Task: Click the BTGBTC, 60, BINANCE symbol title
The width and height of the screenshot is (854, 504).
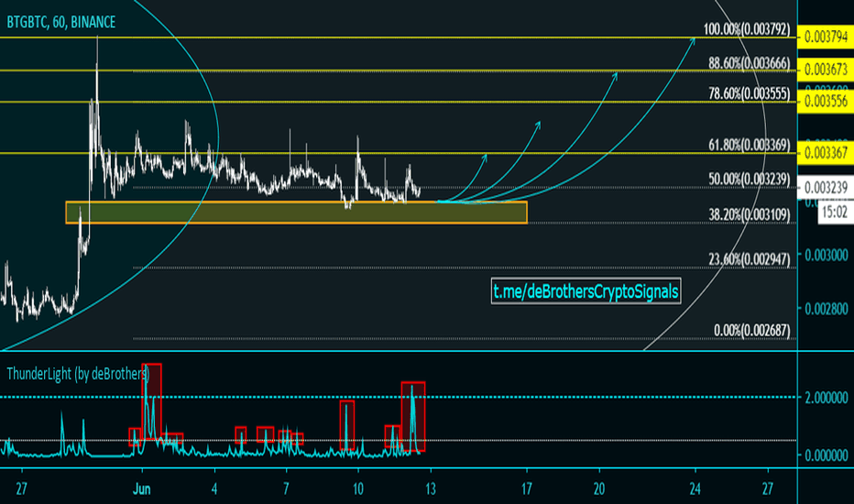Action: pos(61,22)
